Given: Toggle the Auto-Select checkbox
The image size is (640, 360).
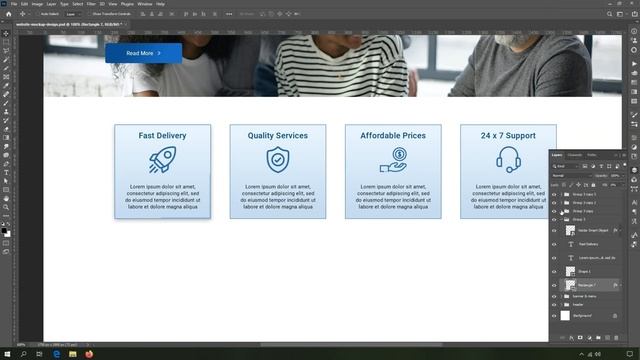Looking at the screenshot, I should pos(38,14).
